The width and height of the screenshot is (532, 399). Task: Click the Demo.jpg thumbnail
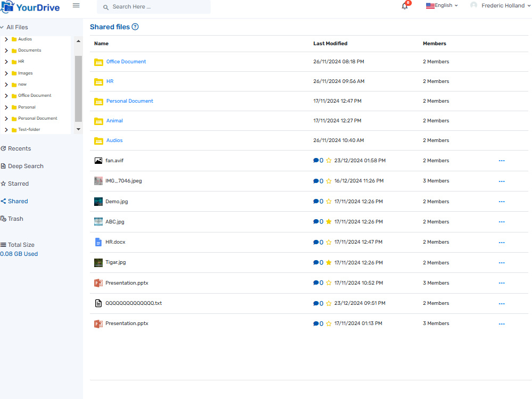click(98, 202)
